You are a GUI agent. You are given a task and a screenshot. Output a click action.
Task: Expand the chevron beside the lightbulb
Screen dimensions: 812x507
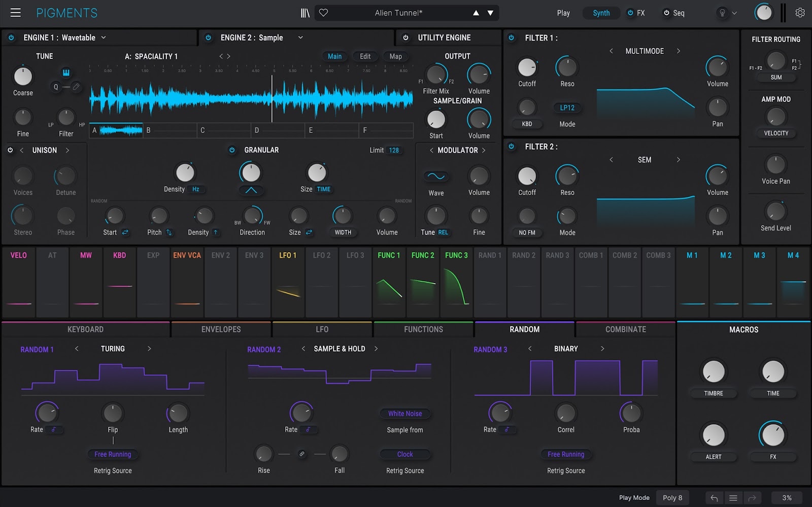[734, 13]
